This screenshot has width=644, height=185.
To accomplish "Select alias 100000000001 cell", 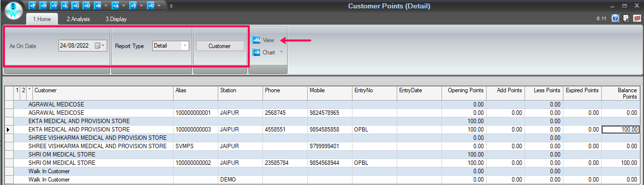I will coord(195,113).
